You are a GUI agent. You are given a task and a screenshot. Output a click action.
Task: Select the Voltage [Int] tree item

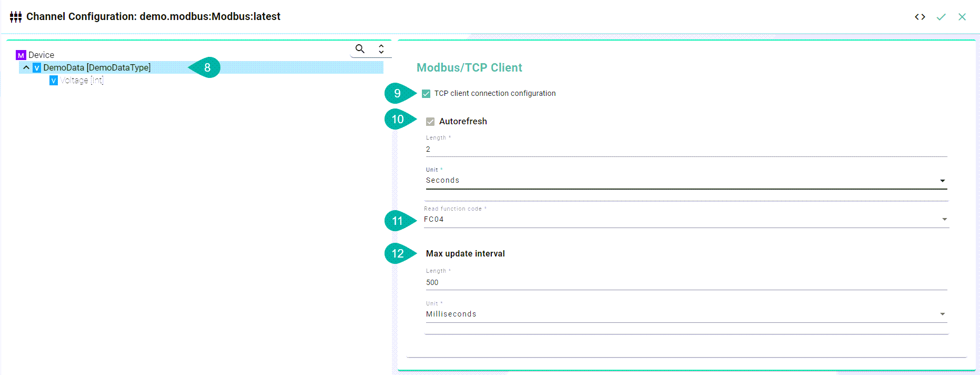(x=82, y=81)
